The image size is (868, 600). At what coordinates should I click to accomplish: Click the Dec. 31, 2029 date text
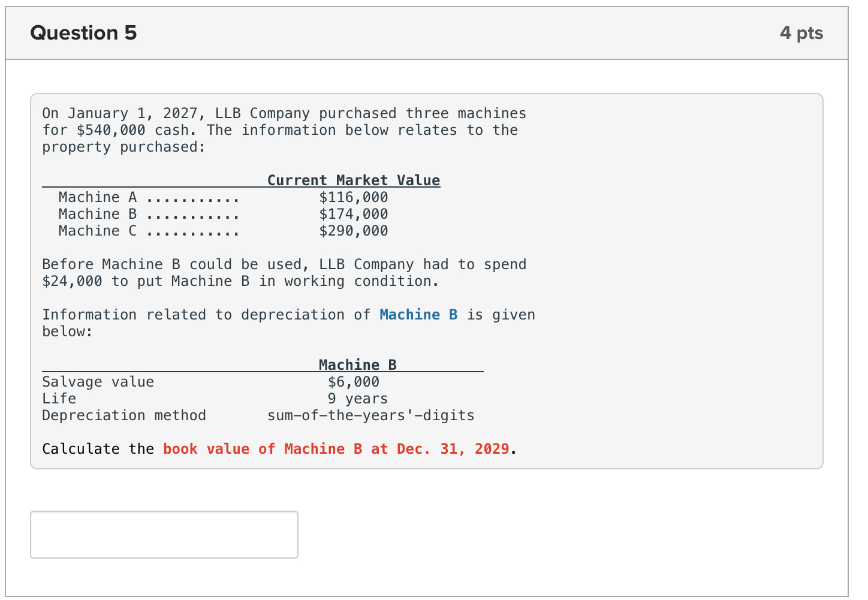(x=451, y=448)
